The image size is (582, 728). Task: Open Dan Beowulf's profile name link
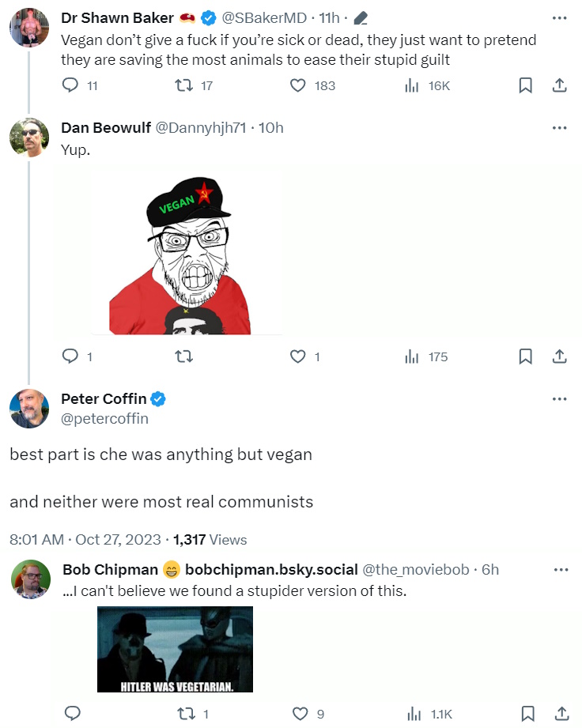click(106, 128)
